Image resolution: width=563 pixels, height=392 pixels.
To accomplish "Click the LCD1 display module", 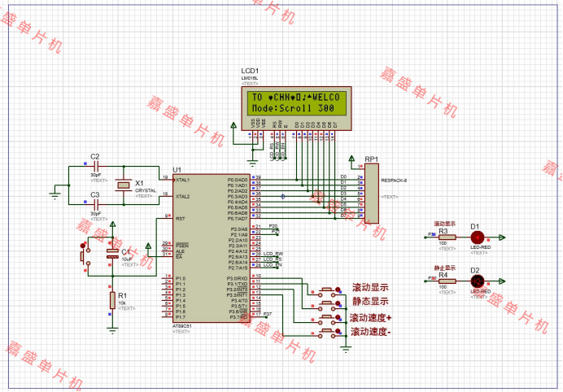I will (x=291, y=101).
